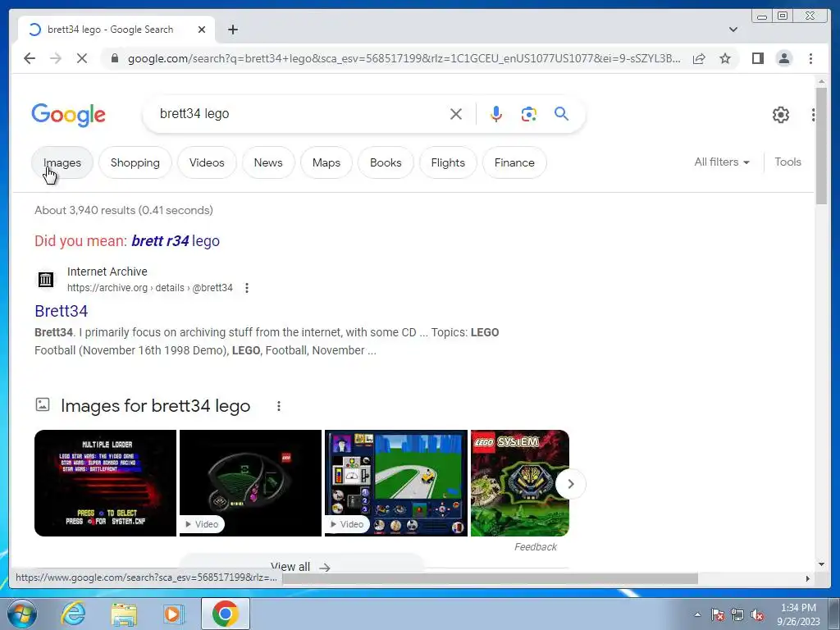Viewport: 840px width, 630px height.
Task: Click the Feedback link under images
Action: point(535,547)
